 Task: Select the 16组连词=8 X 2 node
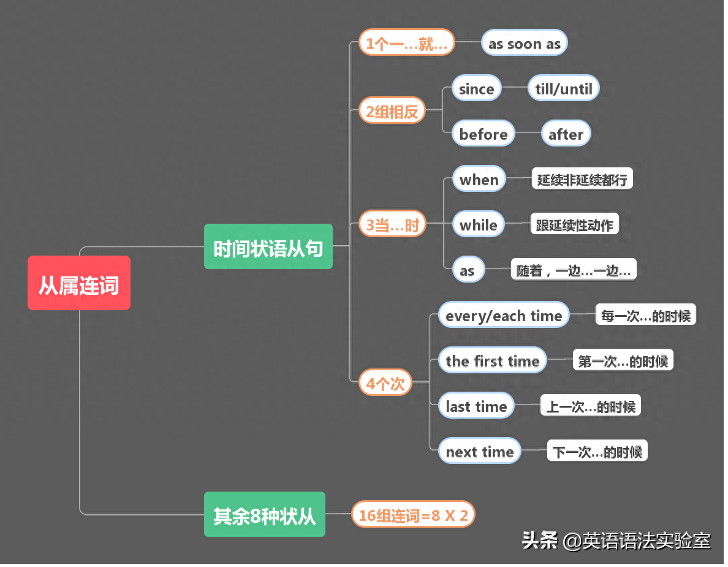click(x=413, y=515)
